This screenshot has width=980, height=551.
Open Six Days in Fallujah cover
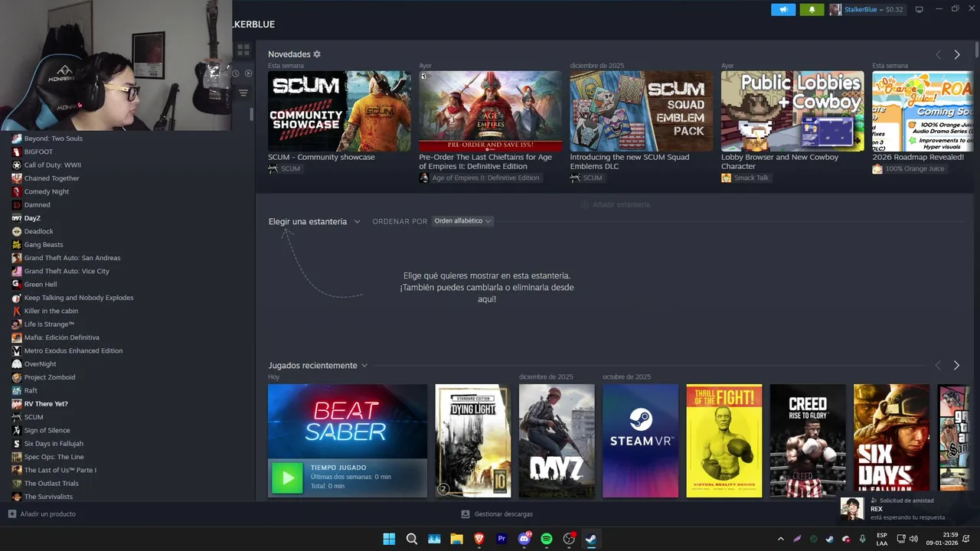pyautogui.click(x=892, y=441)
